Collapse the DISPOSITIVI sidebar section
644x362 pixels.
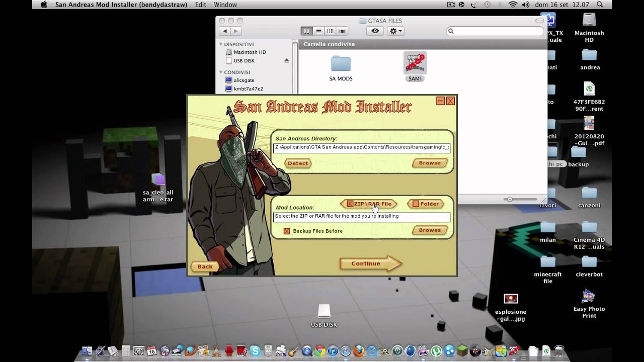click(220, 44)
